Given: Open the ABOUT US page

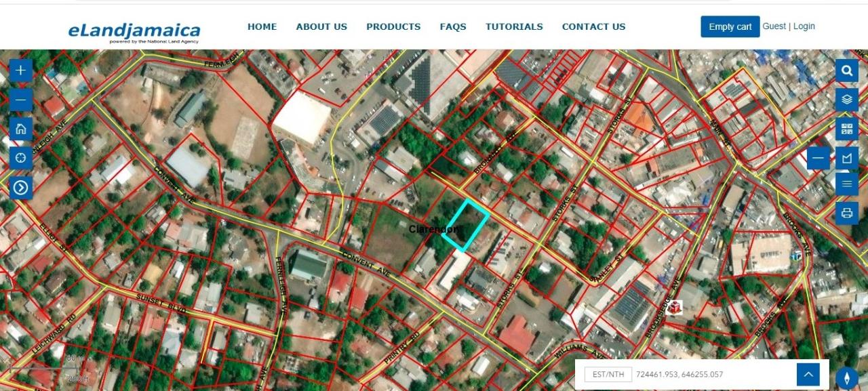Looking at the screenshot, I should [321, 26].
